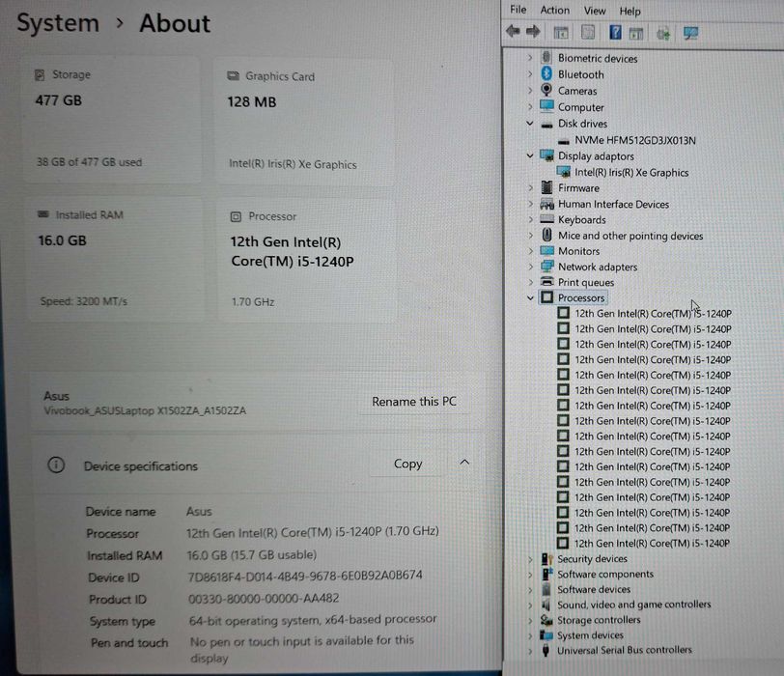Click the Installed RAM tile showing 16.0 GB
The height and width of the screenshot is (676, 784).
coord(115,258)
